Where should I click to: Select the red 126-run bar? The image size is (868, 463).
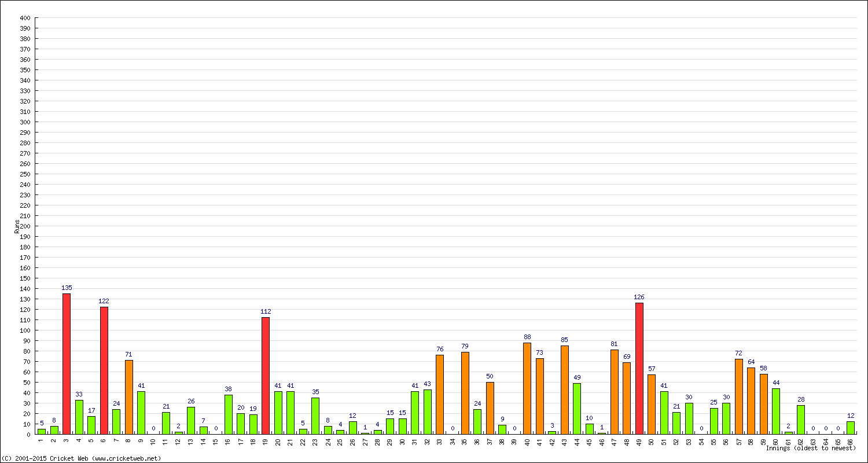(639, 369)
